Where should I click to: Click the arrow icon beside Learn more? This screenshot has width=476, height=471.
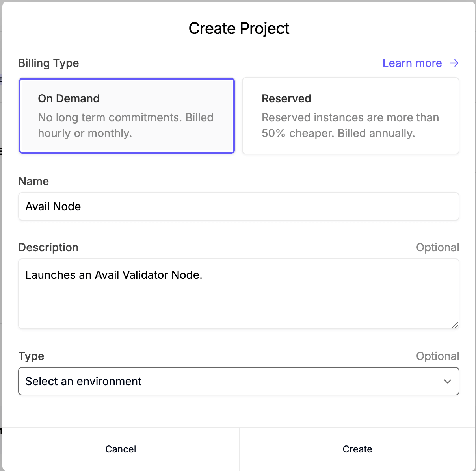pos(454,63)
